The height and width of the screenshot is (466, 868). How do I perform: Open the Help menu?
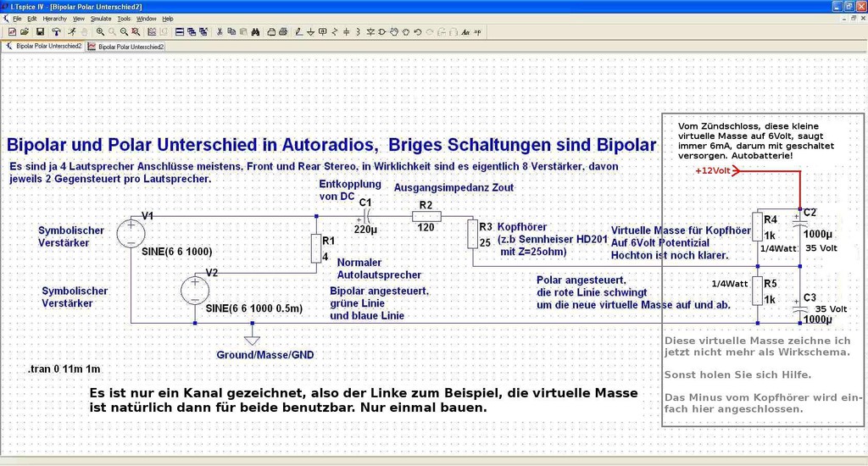(168, 19)
